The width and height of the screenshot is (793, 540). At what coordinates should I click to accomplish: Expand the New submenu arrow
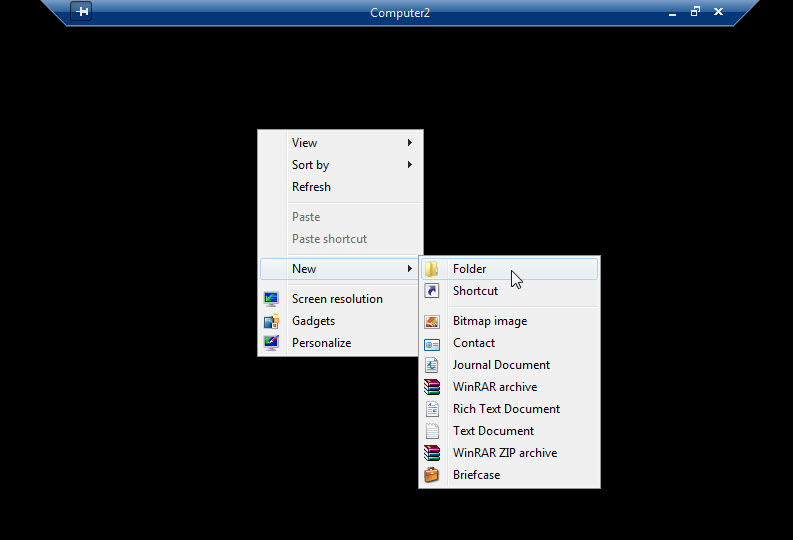click(x=410, y=268)
